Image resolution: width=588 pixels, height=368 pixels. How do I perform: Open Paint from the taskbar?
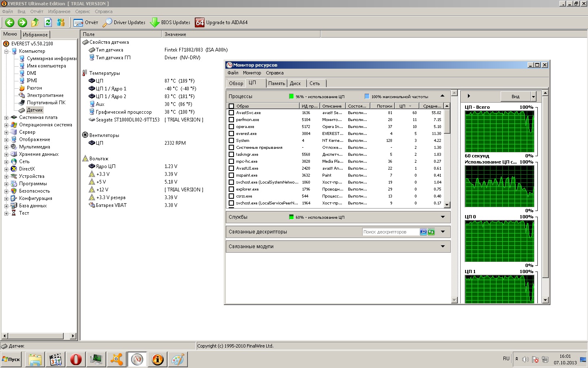click(x=178, y=359)
